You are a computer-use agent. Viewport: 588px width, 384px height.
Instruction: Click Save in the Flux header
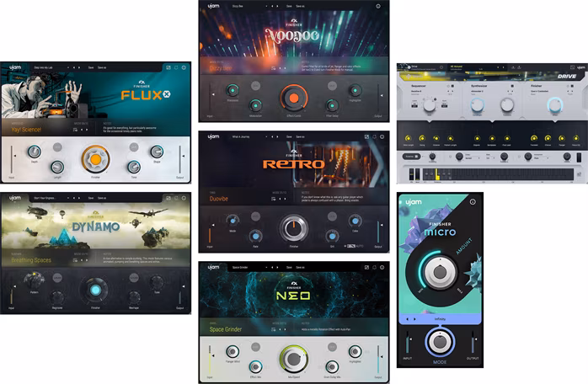91,67
